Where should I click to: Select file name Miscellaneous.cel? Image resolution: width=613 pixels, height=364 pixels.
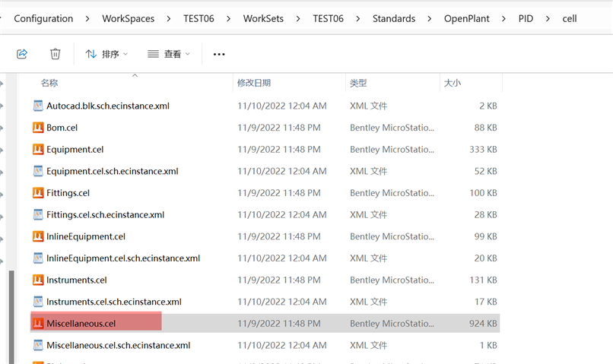pyautogui.click(x=81, y=324)
